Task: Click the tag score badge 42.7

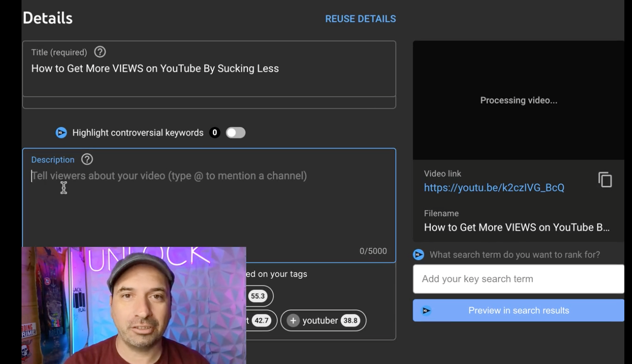Action: click(x=261, y=321)
